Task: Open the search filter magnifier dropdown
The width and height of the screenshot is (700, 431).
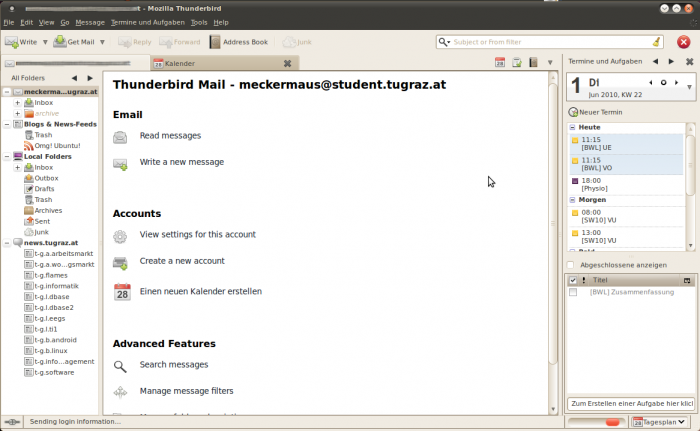Action: coord(444,42)
